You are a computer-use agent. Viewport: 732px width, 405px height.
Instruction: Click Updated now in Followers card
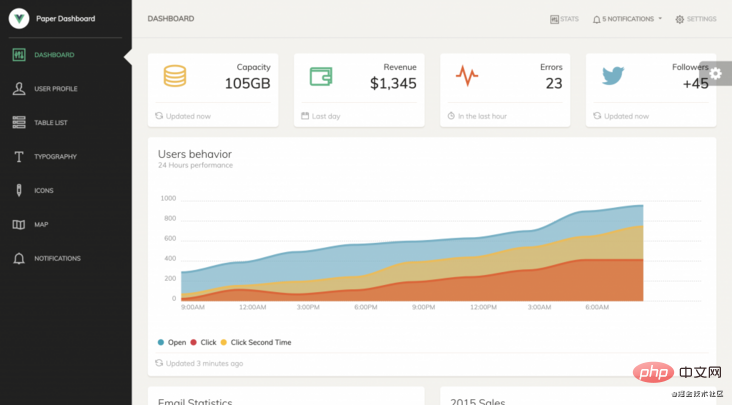[x=626, y=116]
